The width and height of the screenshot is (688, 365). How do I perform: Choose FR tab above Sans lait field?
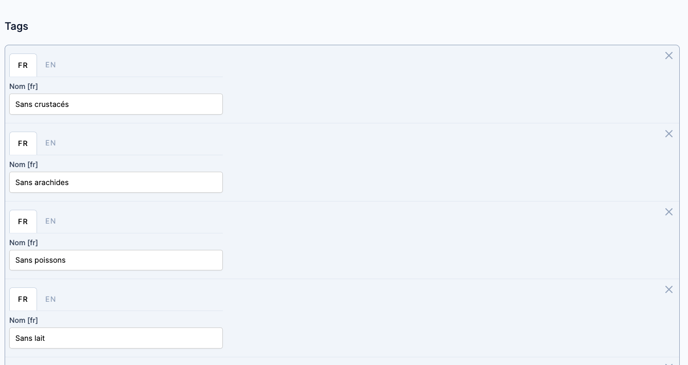[x=23, y=299]
